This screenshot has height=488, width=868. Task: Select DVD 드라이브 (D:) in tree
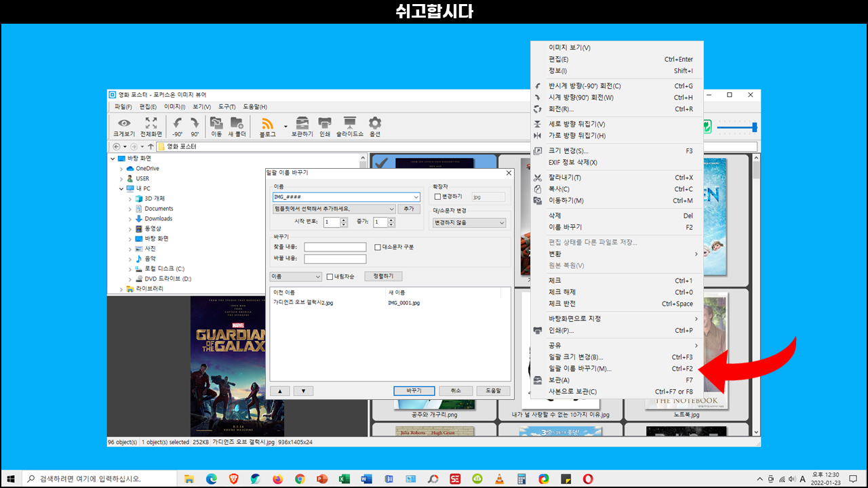coord(167,279)
